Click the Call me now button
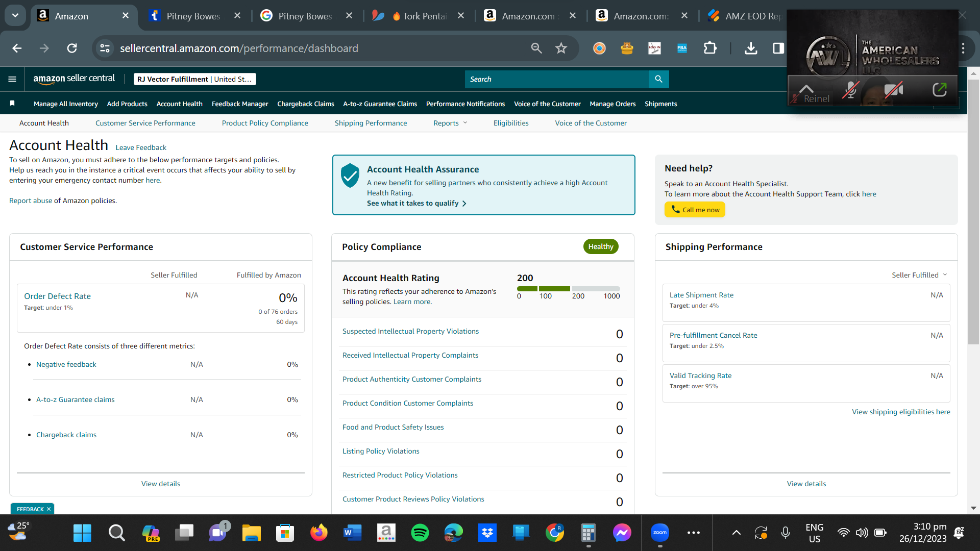Screen dimensions: 980x551 (695, 210)
